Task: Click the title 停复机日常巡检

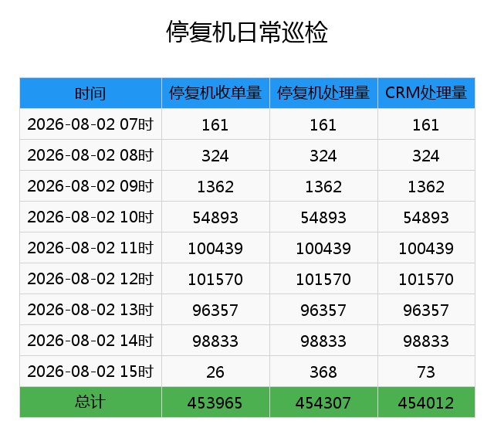Action: click(247, 32)
